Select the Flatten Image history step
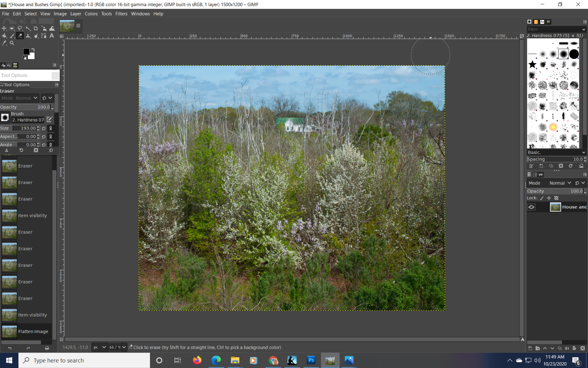 pos(33,331)
